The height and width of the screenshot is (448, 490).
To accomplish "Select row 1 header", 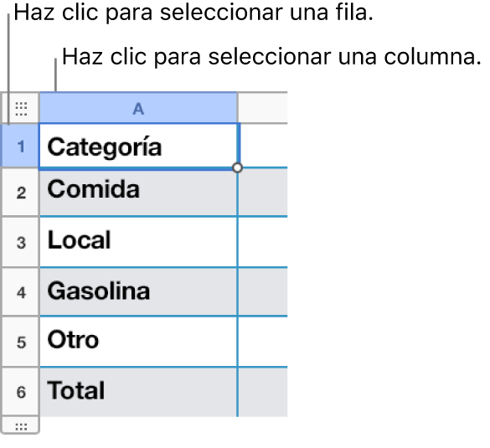I will [20, 147].
